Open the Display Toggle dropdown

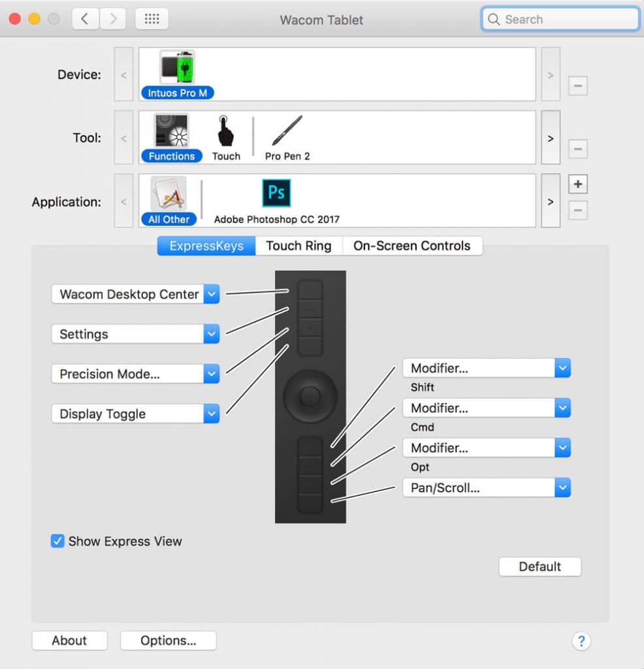pyautogui.click(x=136, y=414)
